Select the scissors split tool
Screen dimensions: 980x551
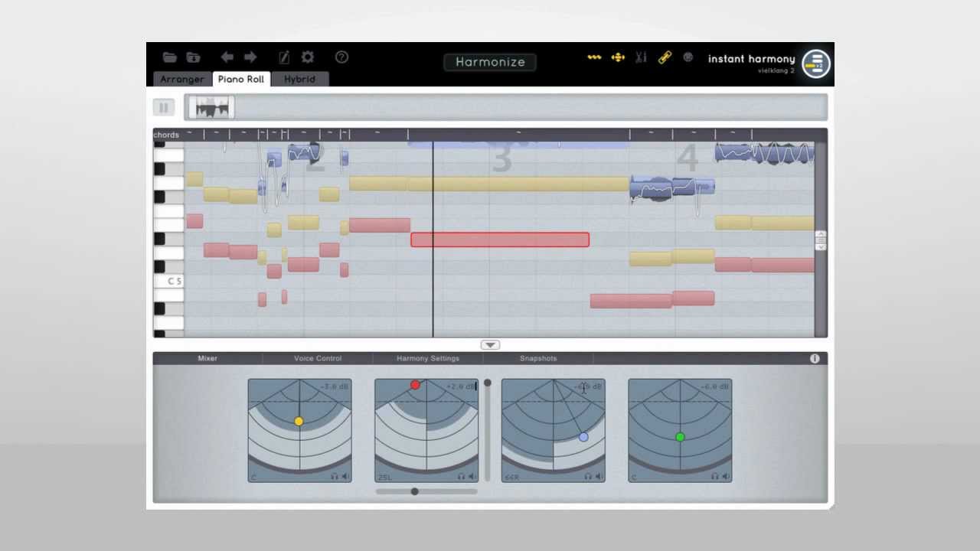point(642,57)
